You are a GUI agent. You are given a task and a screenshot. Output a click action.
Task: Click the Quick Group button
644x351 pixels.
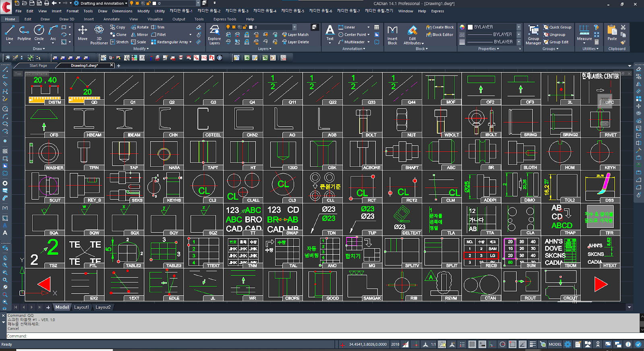click(x=557, y=27)
